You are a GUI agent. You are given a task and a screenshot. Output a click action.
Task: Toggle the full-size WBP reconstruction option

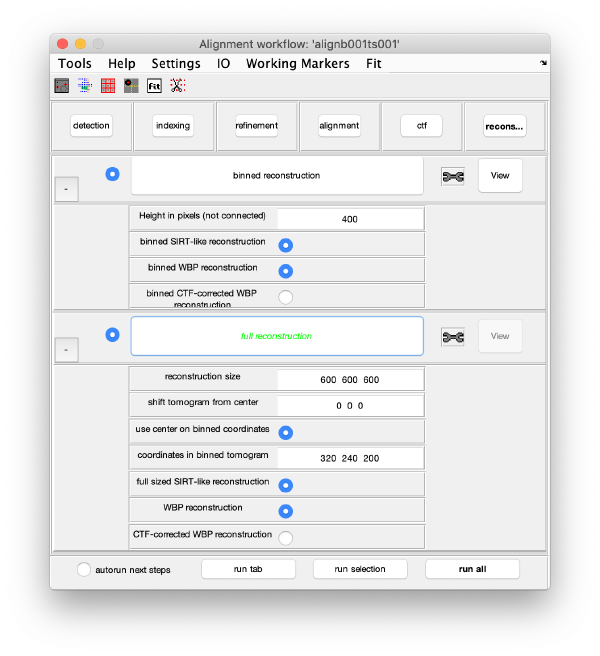(286, 511)
